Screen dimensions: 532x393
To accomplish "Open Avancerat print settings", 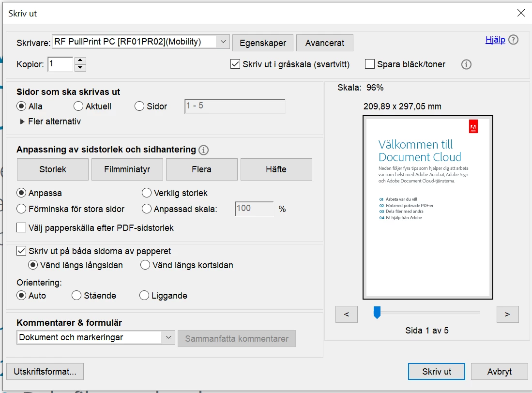I will tap(325, 43).
